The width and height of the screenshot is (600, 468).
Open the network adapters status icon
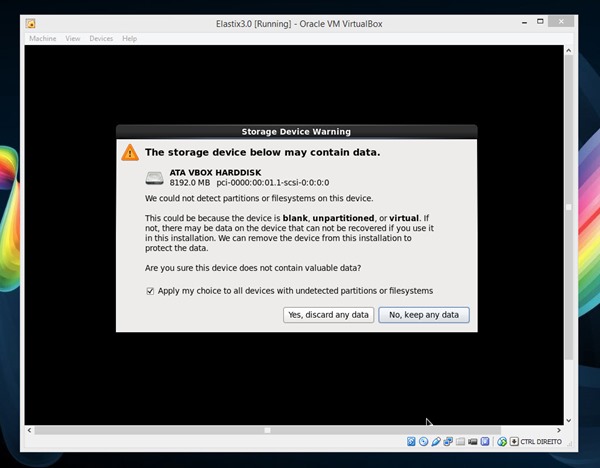pos(448,442)
